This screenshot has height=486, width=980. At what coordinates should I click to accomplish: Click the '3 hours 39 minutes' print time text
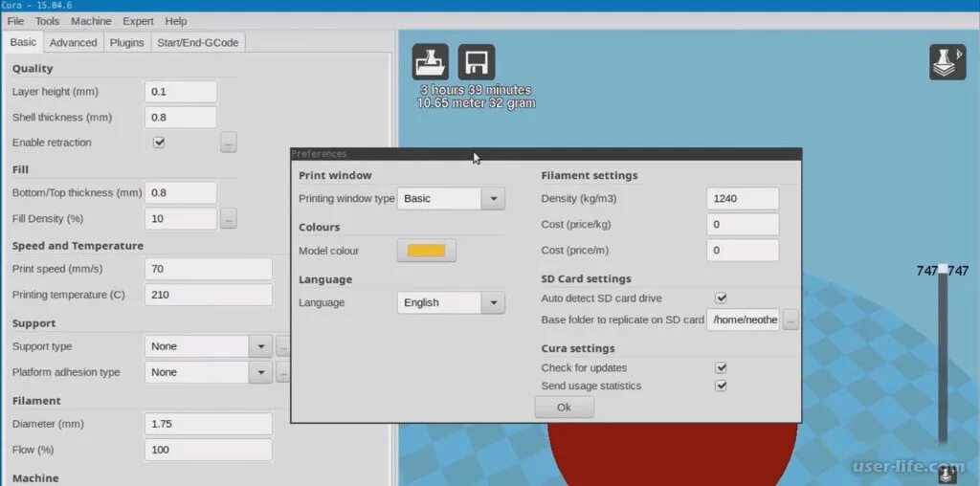pos(476,90)
